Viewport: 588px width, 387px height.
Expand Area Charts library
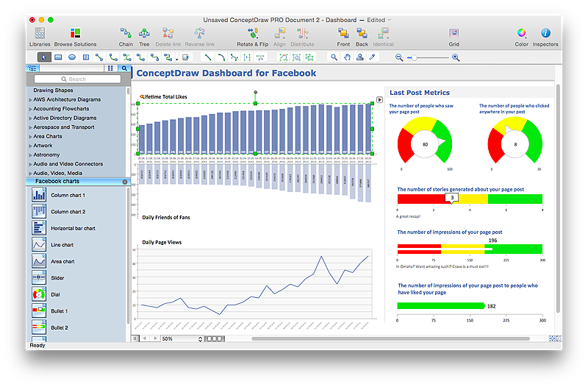pos(30,137)
